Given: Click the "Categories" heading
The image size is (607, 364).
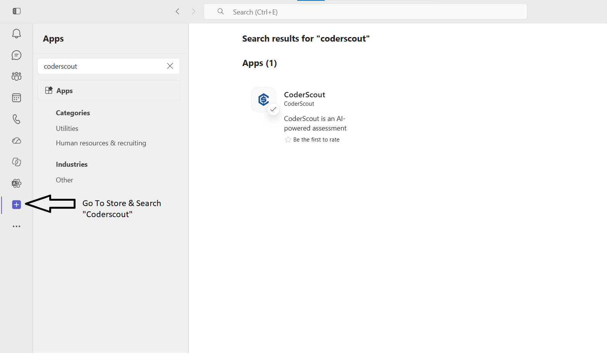Looking at the screenshot, I should point(73,113).
